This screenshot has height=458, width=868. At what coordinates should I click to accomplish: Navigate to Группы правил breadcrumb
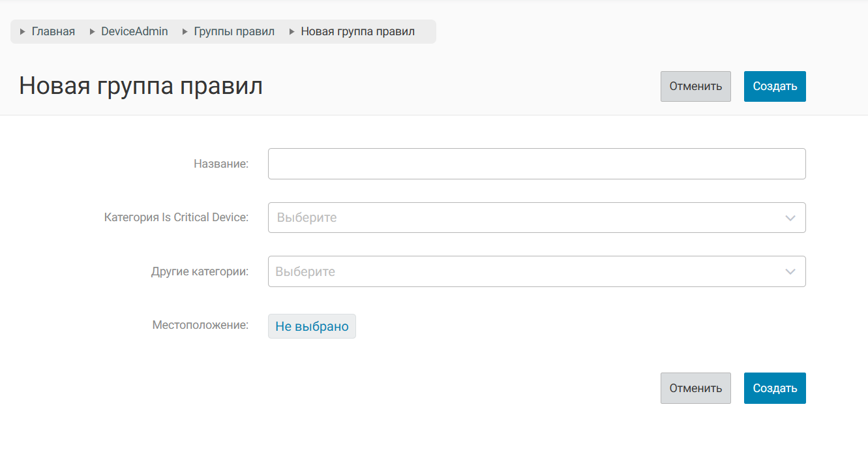point(234,31)
